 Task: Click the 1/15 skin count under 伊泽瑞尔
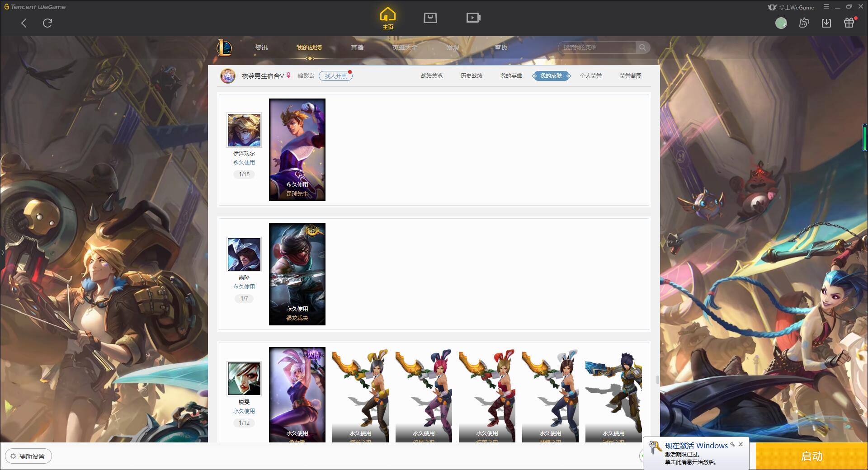[x=244, y=174]
